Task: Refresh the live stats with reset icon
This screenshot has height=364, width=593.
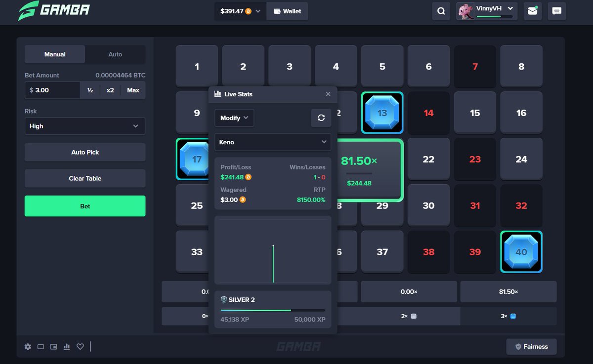Action: [321, 118]
